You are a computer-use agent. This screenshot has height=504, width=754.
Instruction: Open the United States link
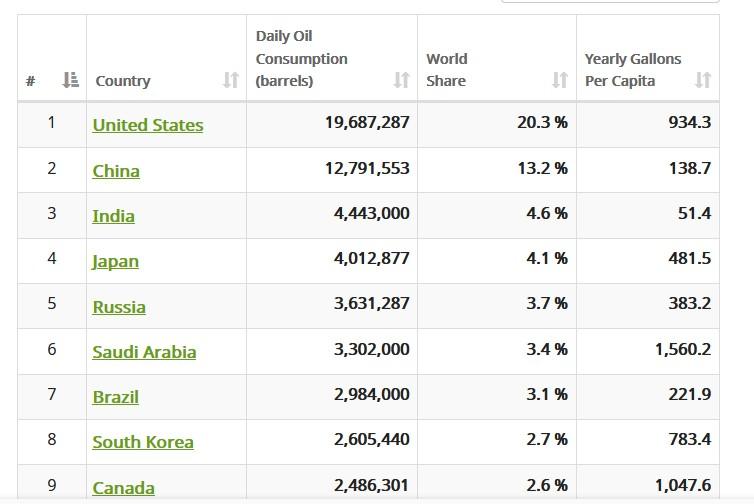pos(148,125)
